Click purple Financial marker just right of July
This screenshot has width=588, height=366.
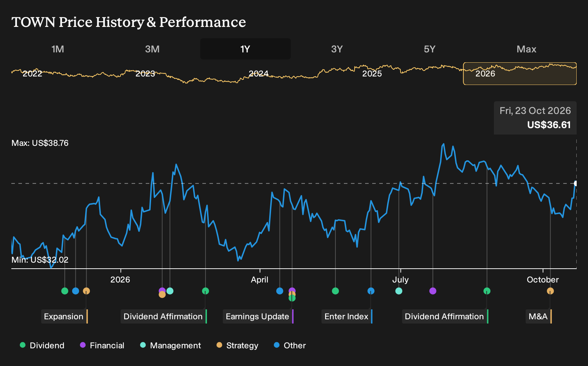click(x=433, y=291)
